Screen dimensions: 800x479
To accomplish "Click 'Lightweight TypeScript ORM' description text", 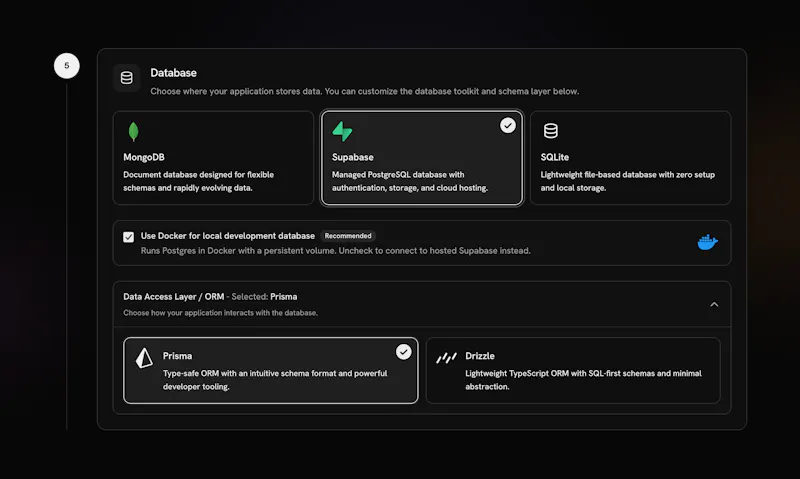I will click(583, 380).
